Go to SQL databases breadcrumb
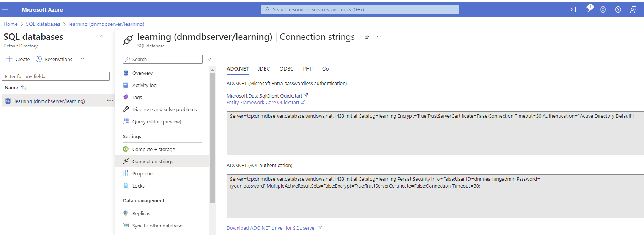644x235 pixels. pyautogui.click(x=43, y=24)
